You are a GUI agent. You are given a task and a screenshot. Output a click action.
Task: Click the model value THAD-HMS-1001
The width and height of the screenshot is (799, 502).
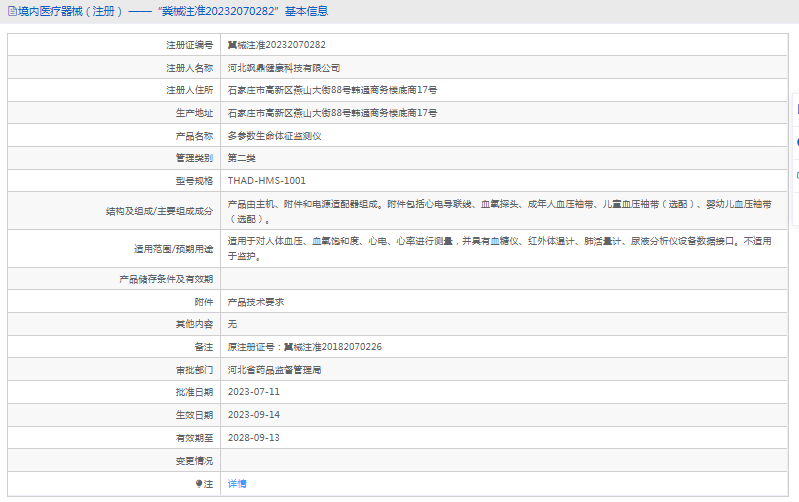coord(267,181)
